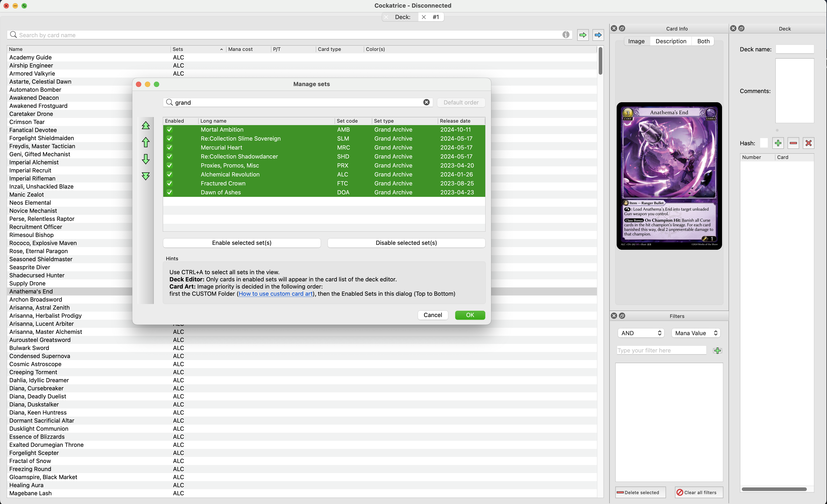Open the 'How to use custom card art' link

pos(275,294)
